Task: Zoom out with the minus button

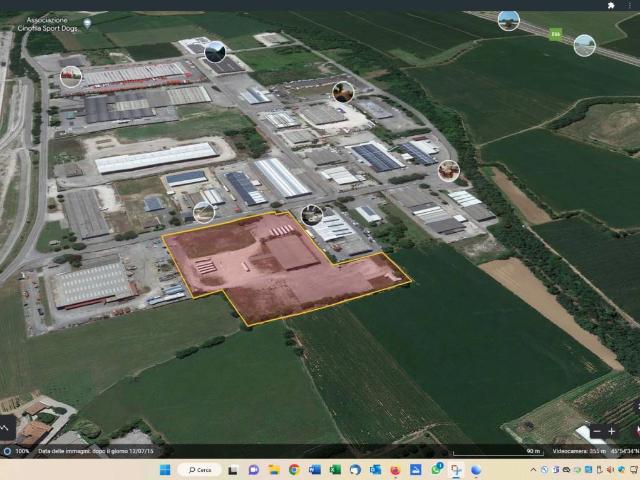Action: (x=597, y=432)
